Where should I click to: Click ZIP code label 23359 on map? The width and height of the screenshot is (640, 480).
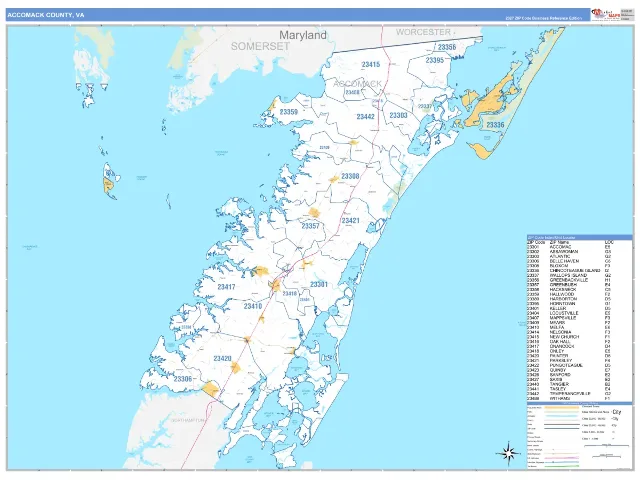(x=289, y=111)
